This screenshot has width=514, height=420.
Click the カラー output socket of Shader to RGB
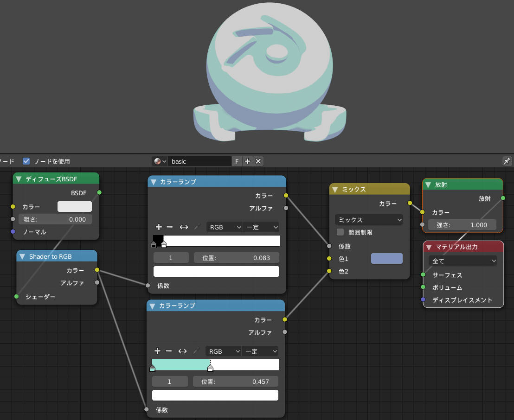pyautogui.click(x=97, y=270)
